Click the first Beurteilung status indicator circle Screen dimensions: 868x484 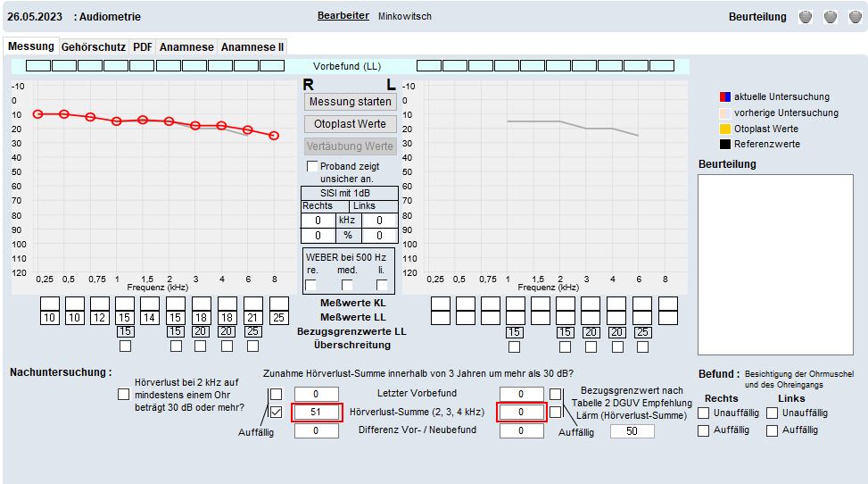(x=805, y=17)
